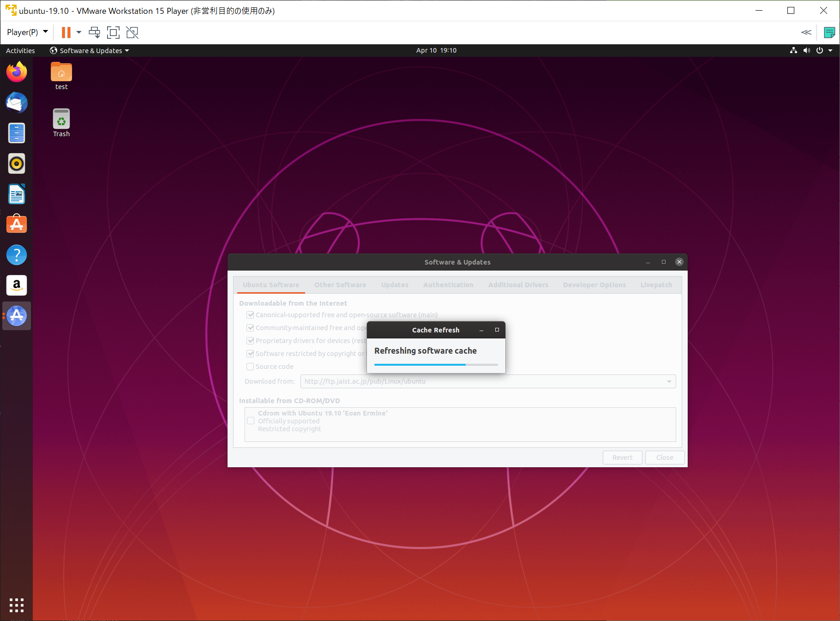Minimize the Cache Refresh dialog
The image size is (840, 621).
[481, 330]
